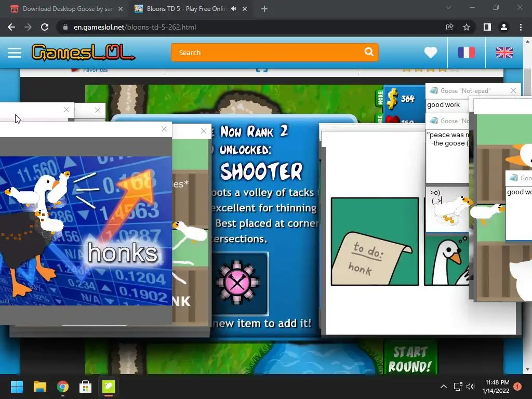Share this page icon in address bar
Viewport: 532px width, 399px height.
[449, 27]
